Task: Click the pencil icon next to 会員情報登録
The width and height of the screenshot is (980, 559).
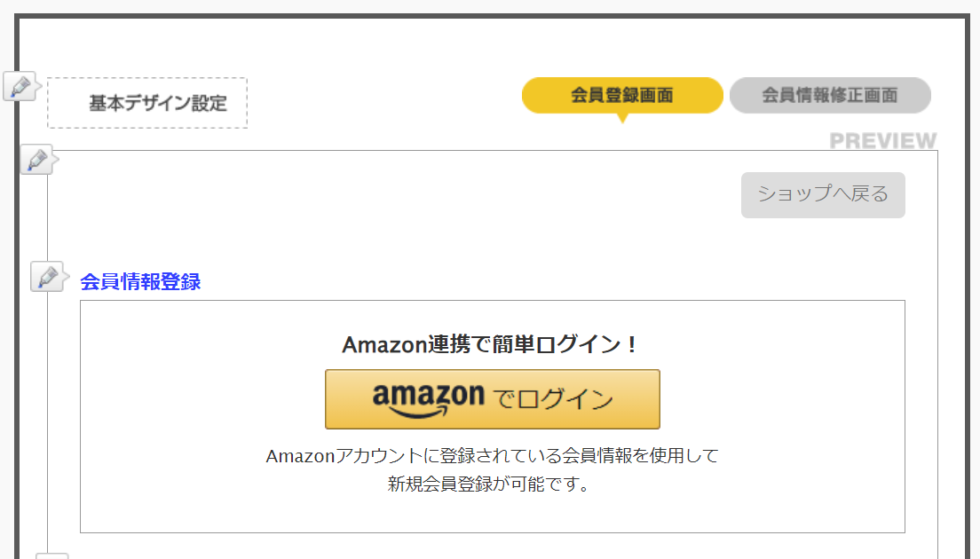Action: (x=47, y=277)
